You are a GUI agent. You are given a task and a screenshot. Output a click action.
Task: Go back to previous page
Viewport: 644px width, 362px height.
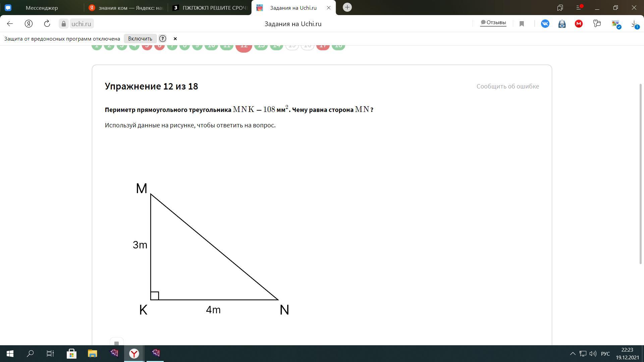pos(10,24)
